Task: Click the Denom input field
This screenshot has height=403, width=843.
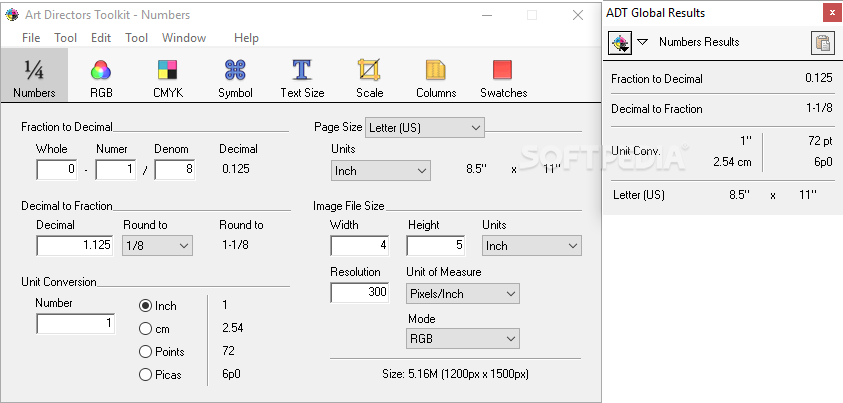Action: click(x=175, y=169)
